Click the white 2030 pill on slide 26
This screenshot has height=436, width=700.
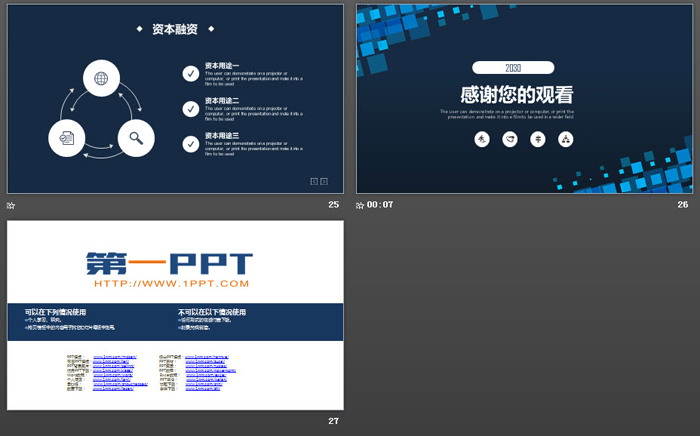tap(513, 68)
